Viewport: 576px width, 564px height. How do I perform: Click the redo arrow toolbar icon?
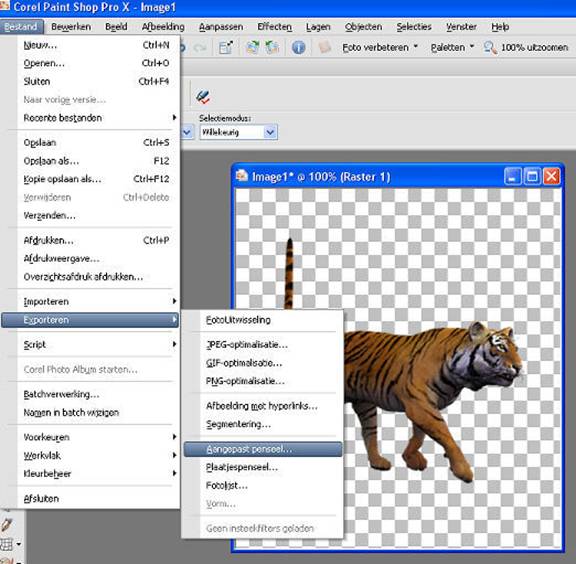pos(199,47)
